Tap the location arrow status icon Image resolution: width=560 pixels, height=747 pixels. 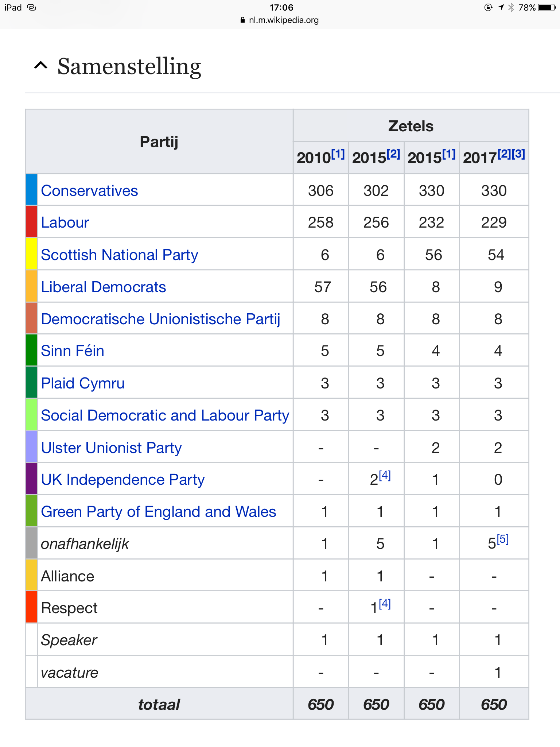coord(501,8)
